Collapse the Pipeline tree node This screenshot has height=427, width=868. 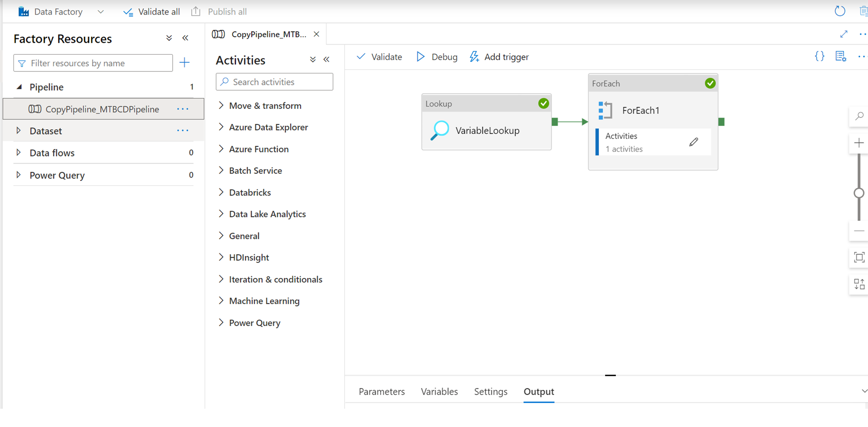pyautogui.click(x=20, y=87)
